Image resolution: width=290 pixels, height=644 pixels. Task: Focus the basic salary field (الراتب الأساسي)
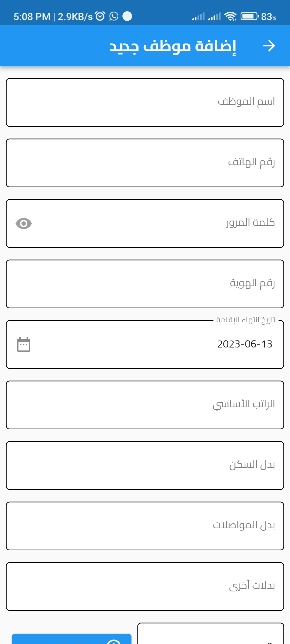coord(145,405)
